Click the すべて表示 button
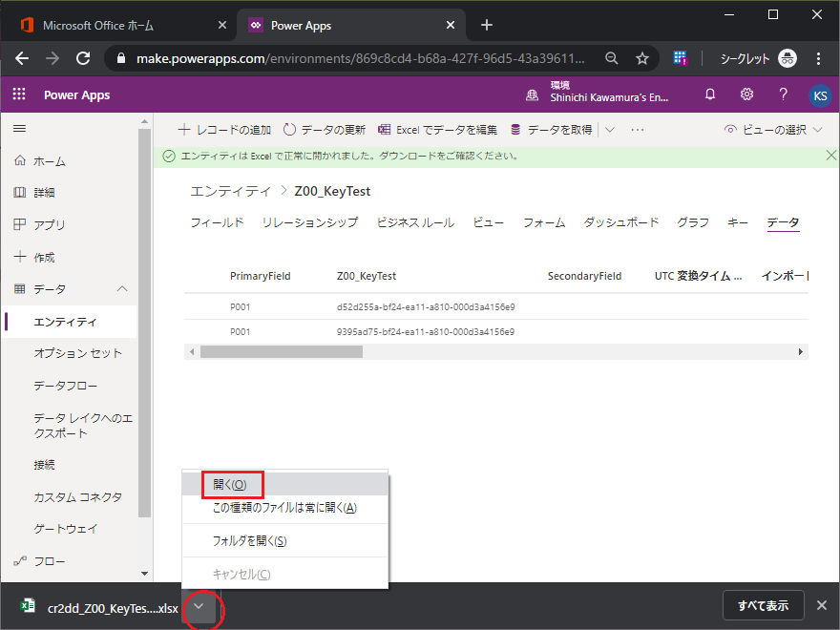This screenshot has height=630, width=840. 763,605
